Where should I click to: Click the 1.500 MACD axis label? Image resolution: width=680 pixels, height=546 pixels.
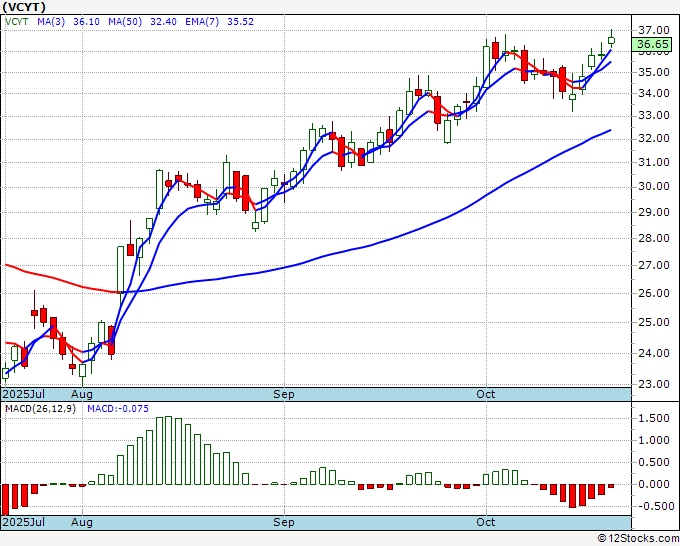654,418
